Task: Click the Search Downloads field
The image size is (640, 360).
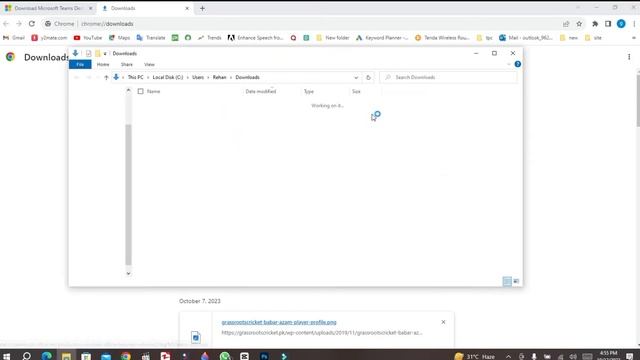Action: [448, 77]
